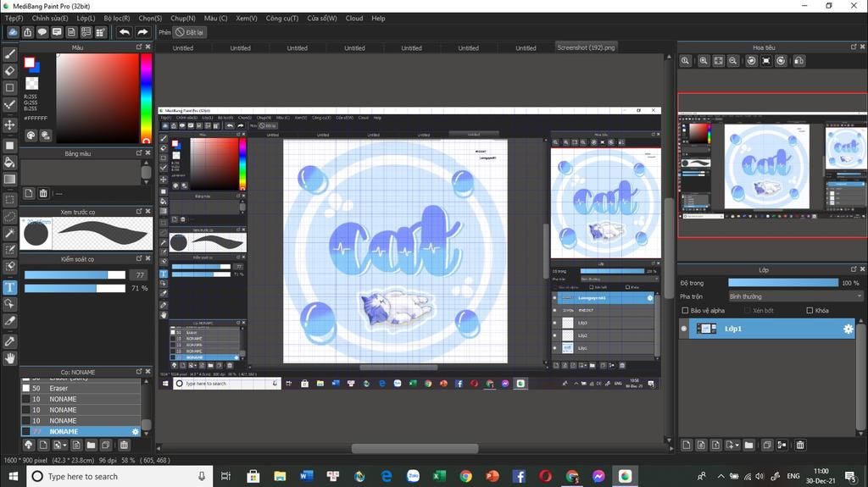
Task: Select the Eraser tool in left toolbar
Action: point(10,71)
